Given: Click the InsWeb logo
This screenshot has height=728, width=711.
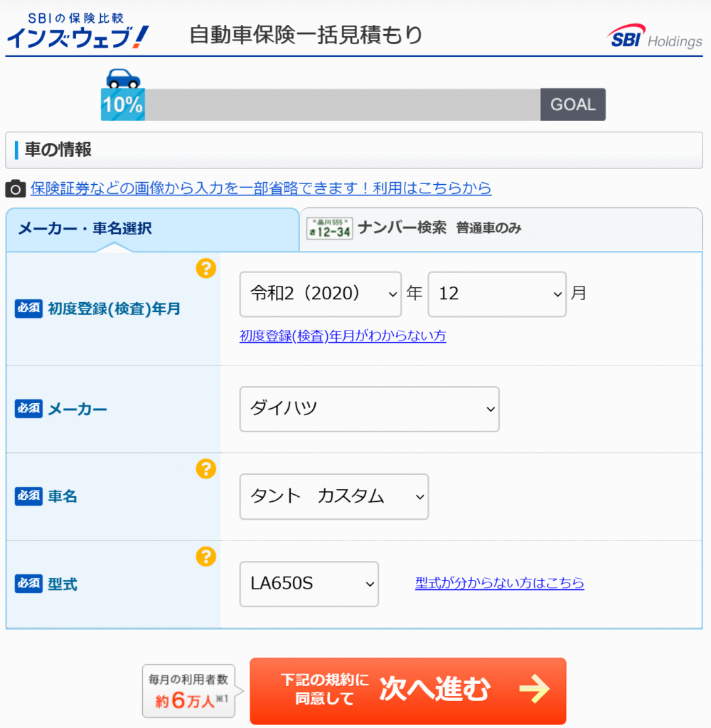Looking at the screenshot, I should pos(78,31).
